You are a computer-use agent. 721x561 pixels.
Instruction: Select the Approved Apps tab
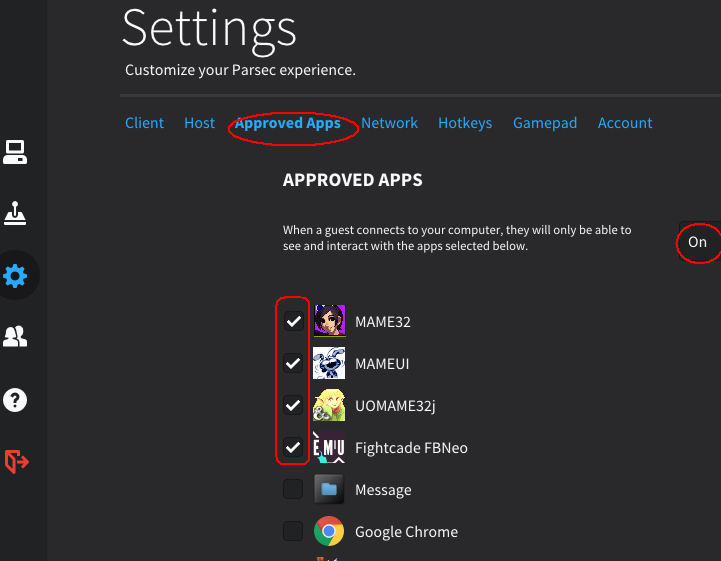click(x=288, y=123)
